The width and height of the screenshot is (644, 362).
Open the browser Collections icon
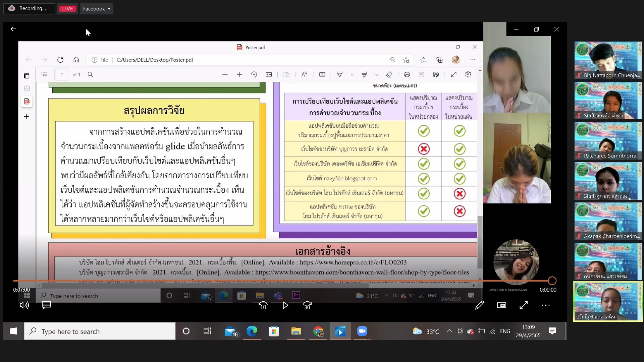439,60
